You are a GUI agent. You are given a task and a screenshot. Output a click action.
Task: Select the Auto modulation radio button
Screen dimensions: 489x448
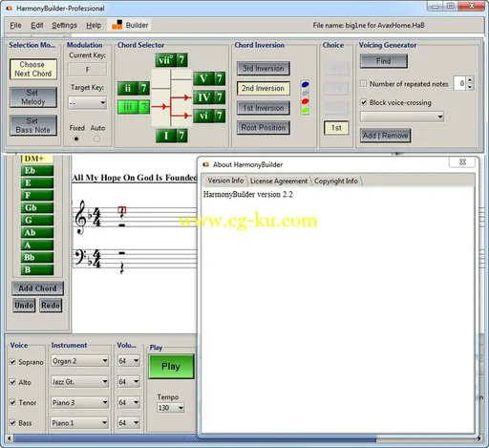point(97,139)
